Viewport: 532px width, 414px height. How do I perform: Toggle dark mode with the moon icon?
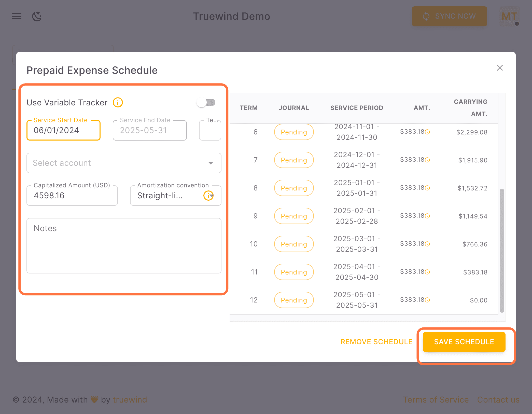coord(37,16)
